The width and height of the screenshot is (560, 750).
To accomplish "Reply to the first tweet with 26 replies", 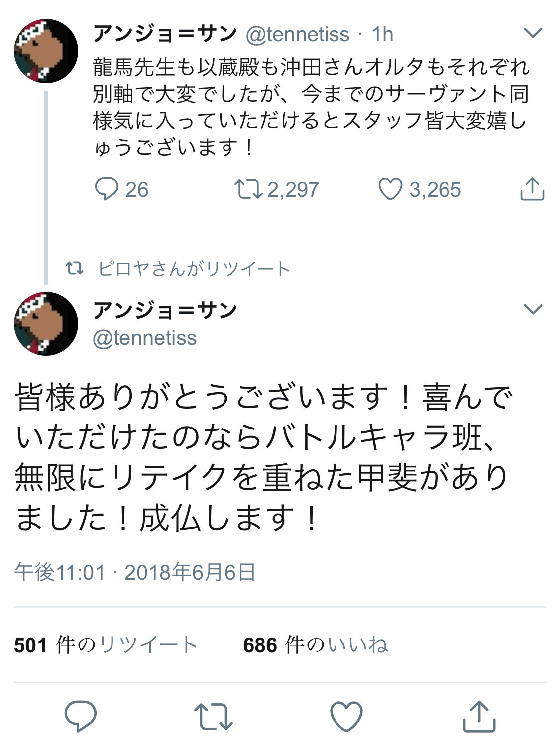I will pos(107,189).
